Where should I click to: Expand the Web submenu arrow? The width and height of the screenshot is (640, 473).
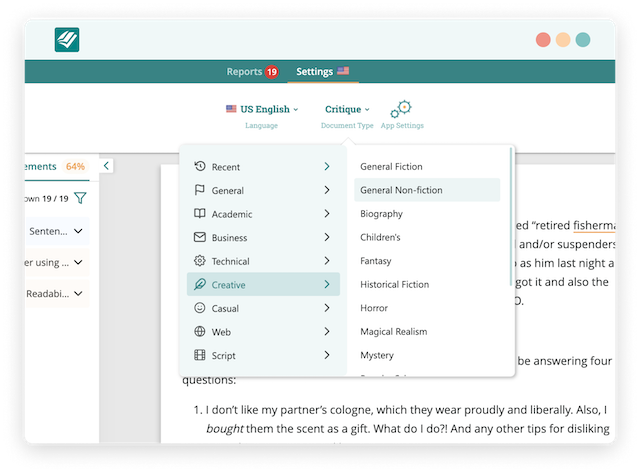click(327, 331)
